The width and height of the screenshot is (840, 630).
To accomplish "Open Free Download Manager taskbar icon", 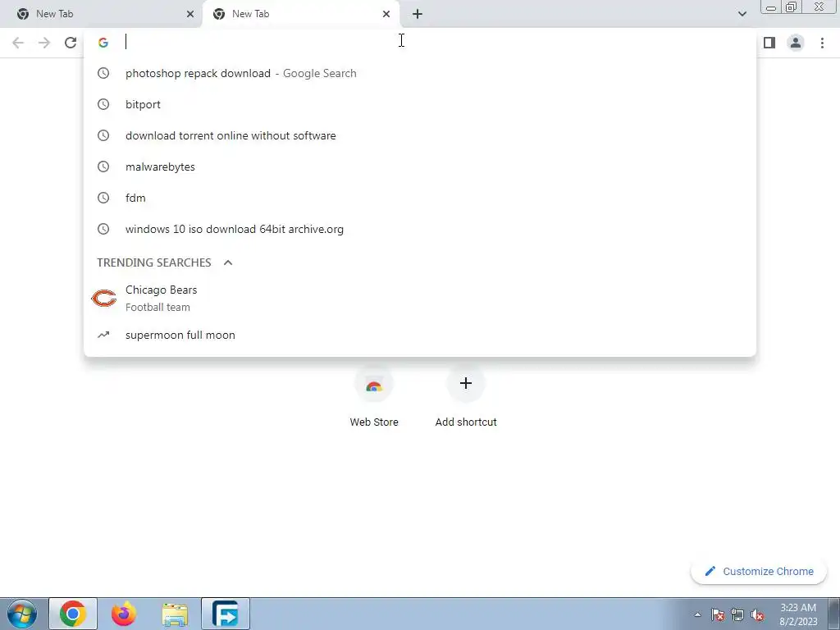I will (226, 614).
